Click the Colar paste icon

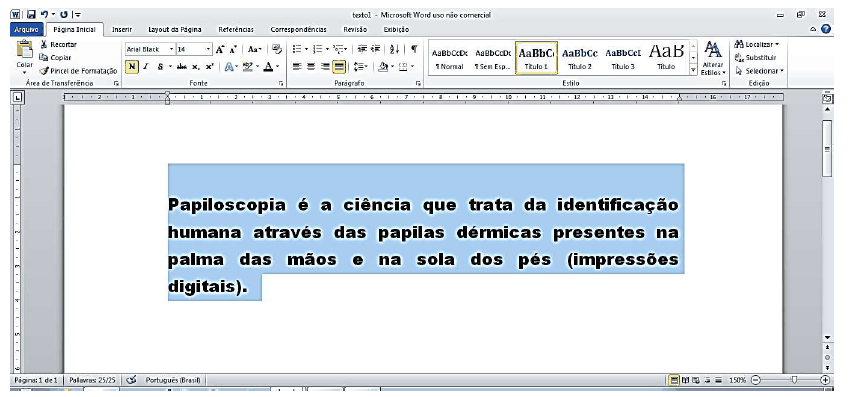click(25, 49)
